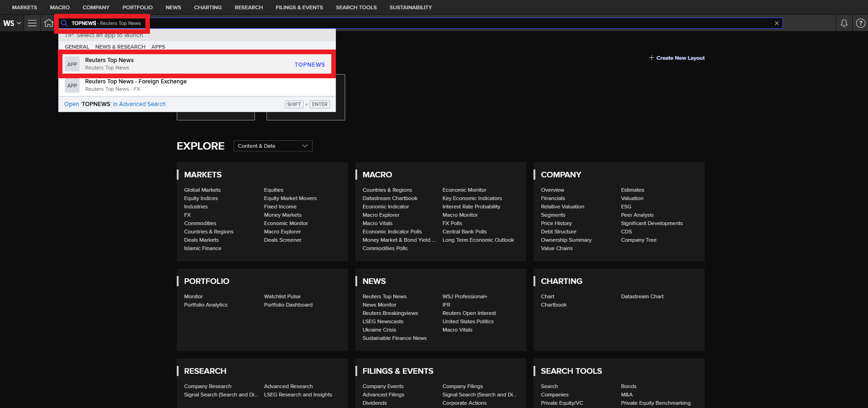Screen dimensions: 868x408
Task: Open the PORTFOLIO top menu
Action: tap(137, 7)
